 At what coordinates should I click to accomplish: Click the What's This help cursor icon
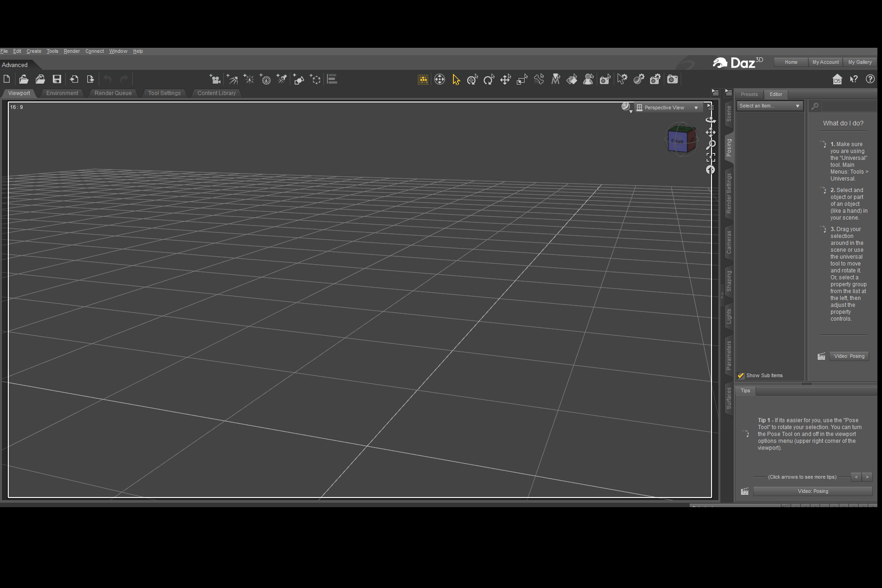click(x=854, y=79)
